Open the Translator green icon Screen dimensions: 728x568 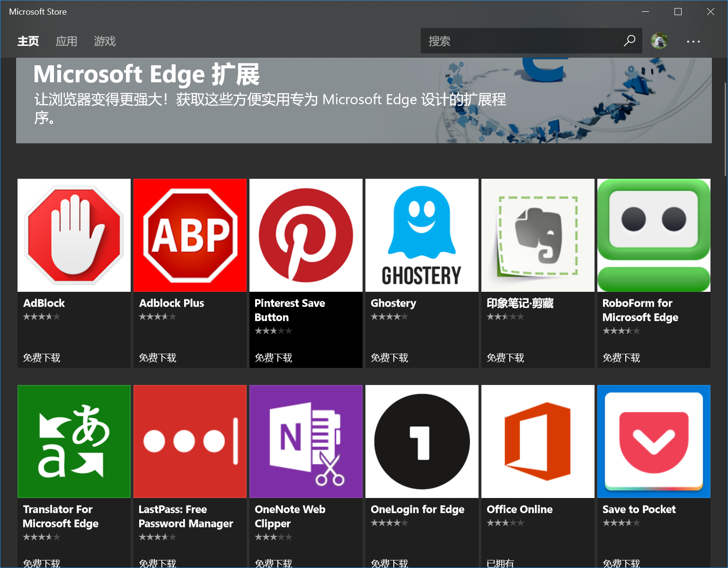74,441
